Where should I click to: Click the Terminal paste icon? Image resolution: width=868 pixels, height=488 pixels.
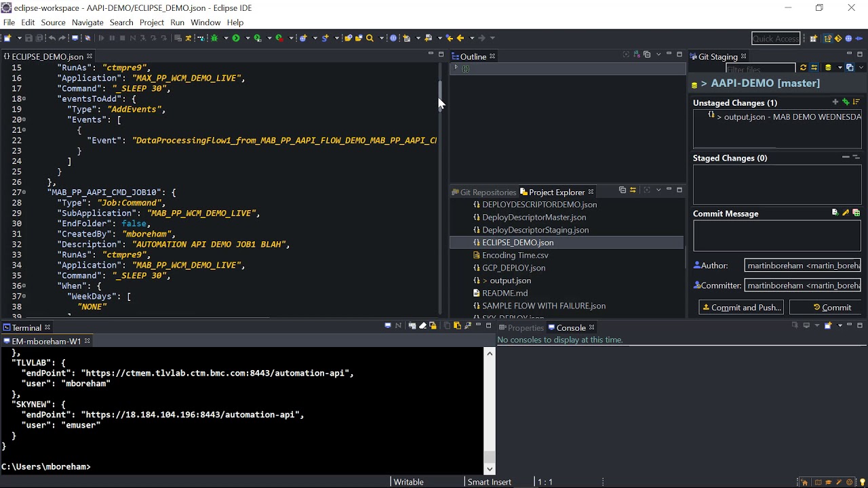click(457, 326)
